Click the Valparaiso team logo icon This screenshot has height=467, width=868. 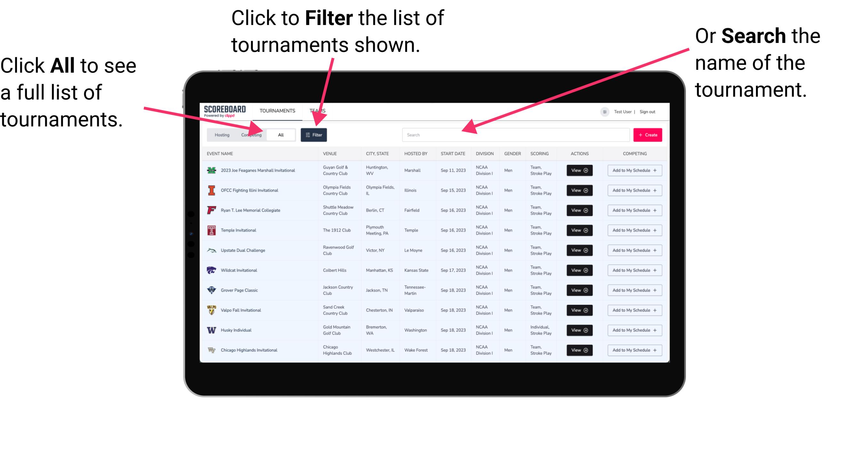pyautogui.click(x=210, y=310)
